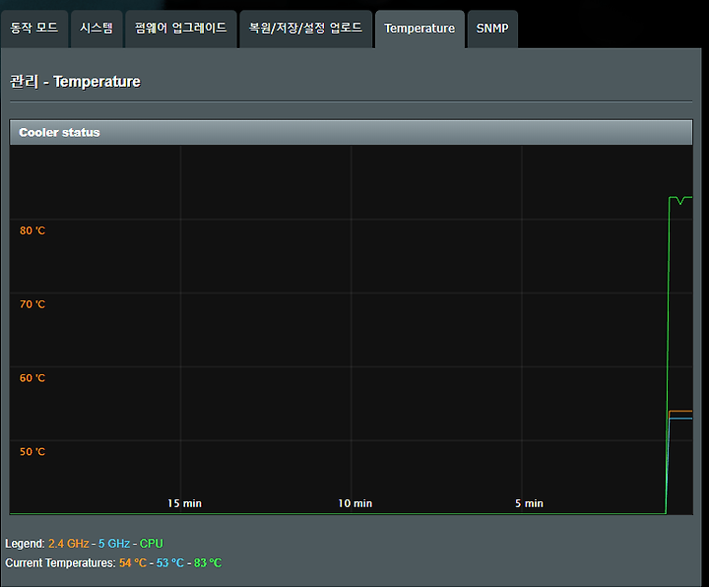The image size is (709, 588).
Task: Click the 83 °C current temperature value
Action: pos(208,563)
